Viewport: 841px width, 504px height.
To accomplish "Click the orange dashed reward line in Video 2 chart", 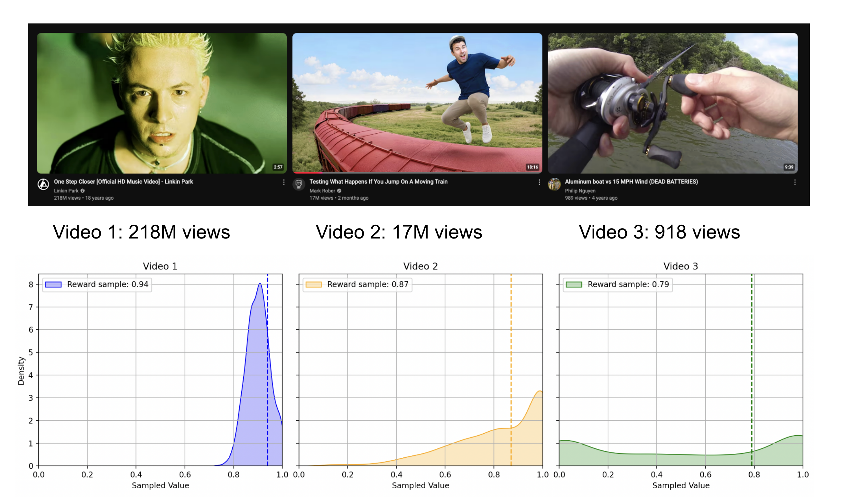I will pos(511,370).
